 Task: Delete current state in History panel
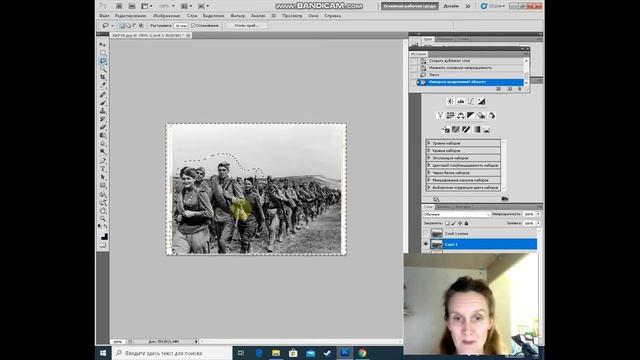(520, 89)
